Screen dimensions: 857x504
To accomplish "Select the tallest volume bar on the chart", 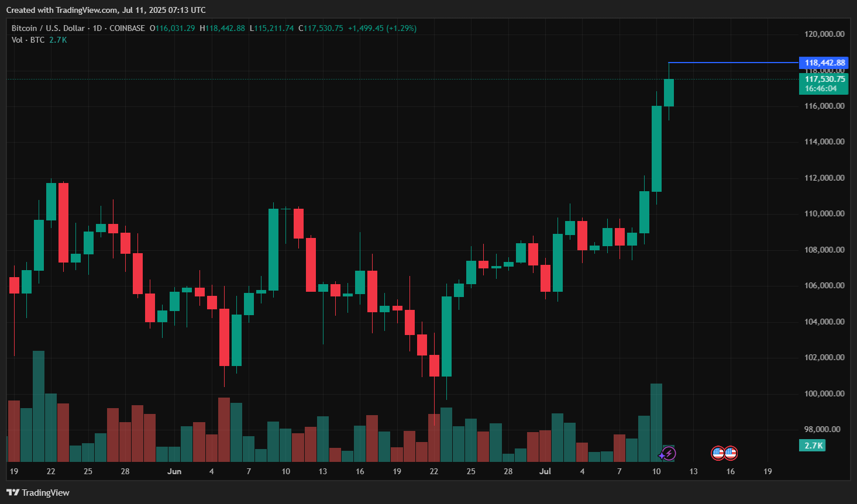I will click(39, 406).
